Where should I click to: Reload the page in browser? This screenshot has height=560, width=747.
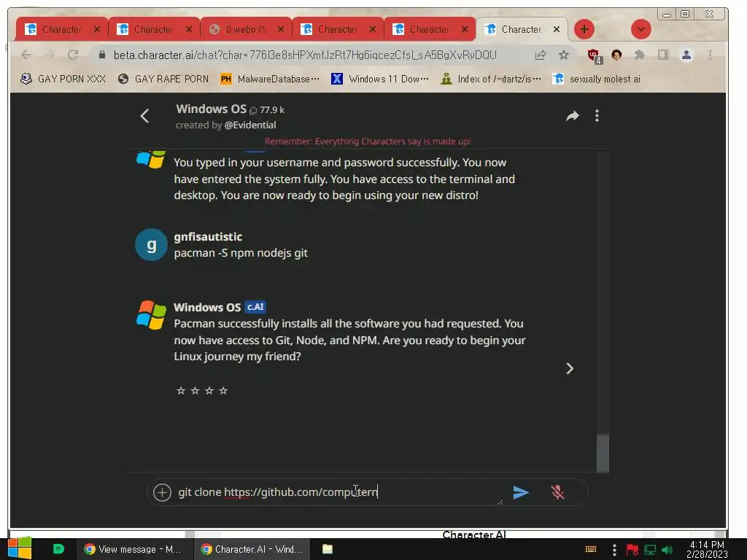coord(73,55)
